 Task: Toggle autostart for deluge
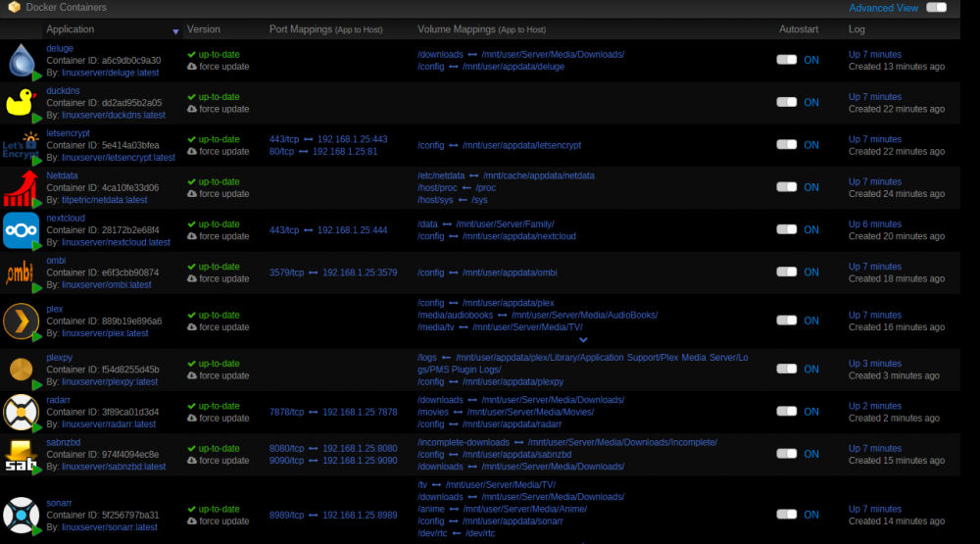786,60
